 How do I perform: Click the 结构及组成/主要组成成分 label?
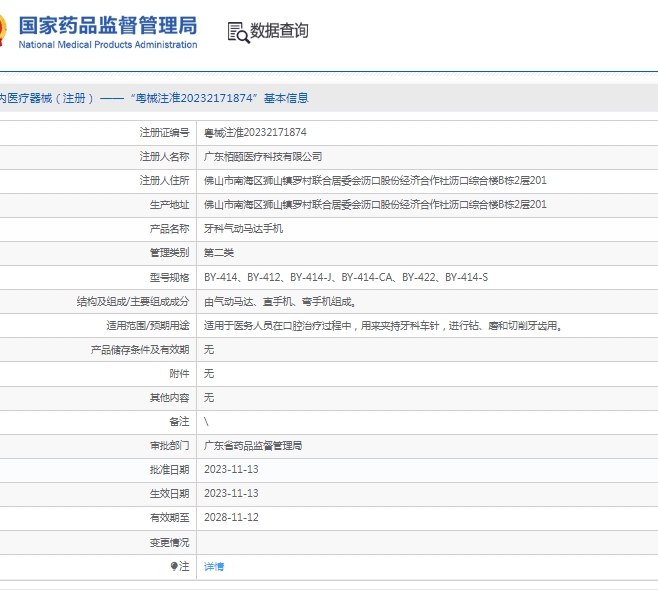tap(133, 301)
